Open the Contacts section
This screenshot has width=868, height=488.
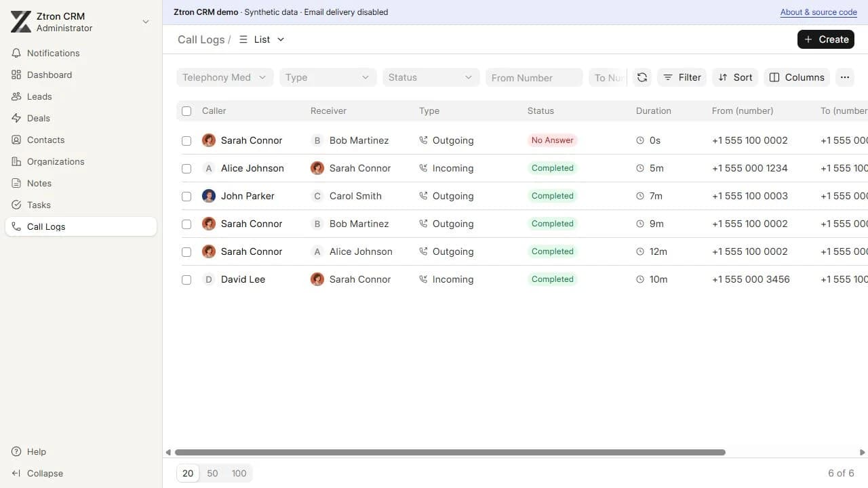(81, 140)
